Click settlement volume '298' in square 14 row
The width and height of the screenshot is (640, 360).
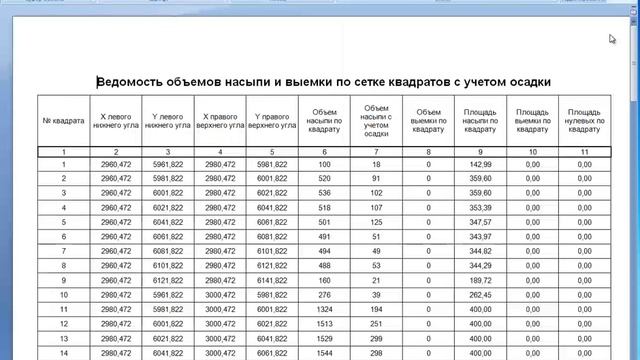tap(376, 353)
